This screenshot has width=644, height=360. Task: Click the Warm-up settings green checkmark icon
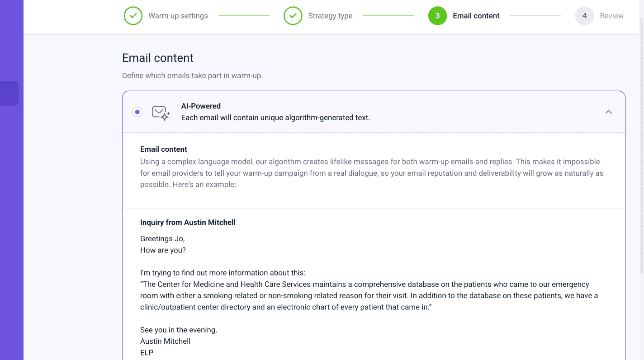[133, 16]
